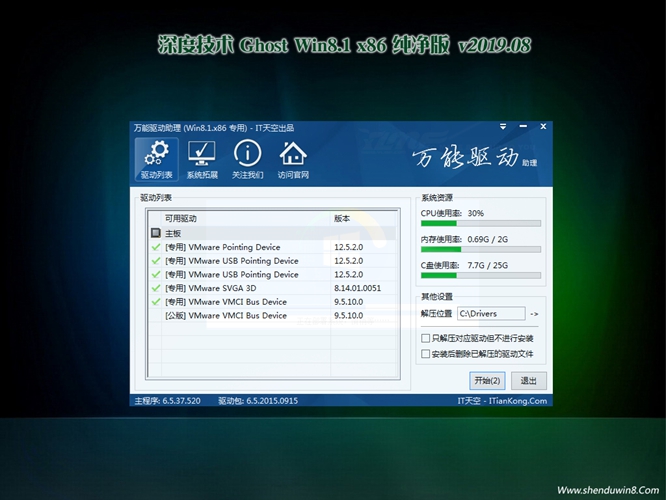
Task: Click the 开始(2) start button
Action: tap(487, 380)
